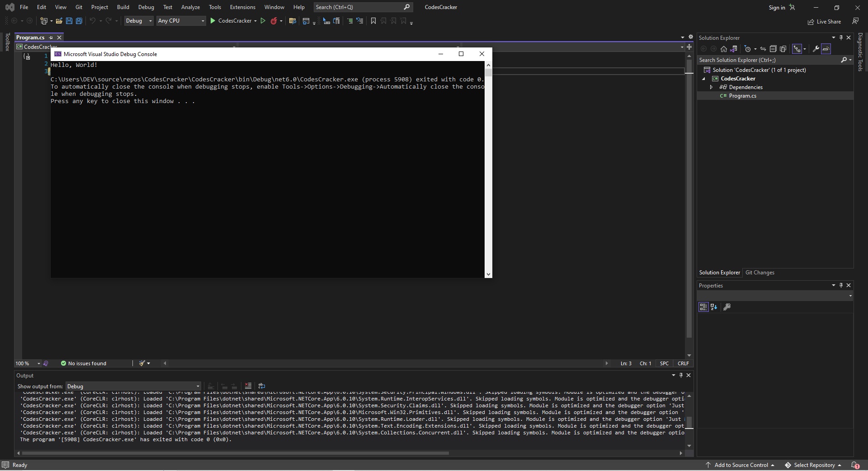The width and height of the screenshot is (868, 471).
Task: Click the Clear All output icon
Action: click(248, 386)
